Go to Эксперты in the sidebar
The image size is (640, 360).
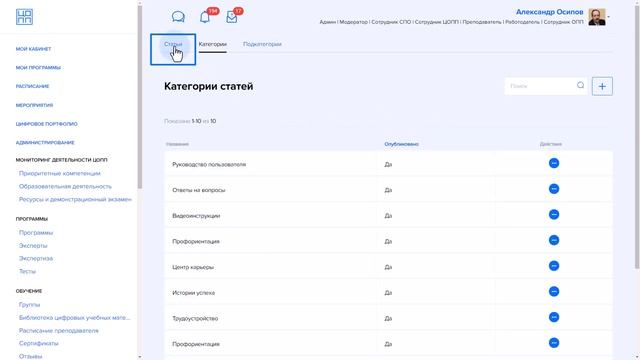(33, 246)
